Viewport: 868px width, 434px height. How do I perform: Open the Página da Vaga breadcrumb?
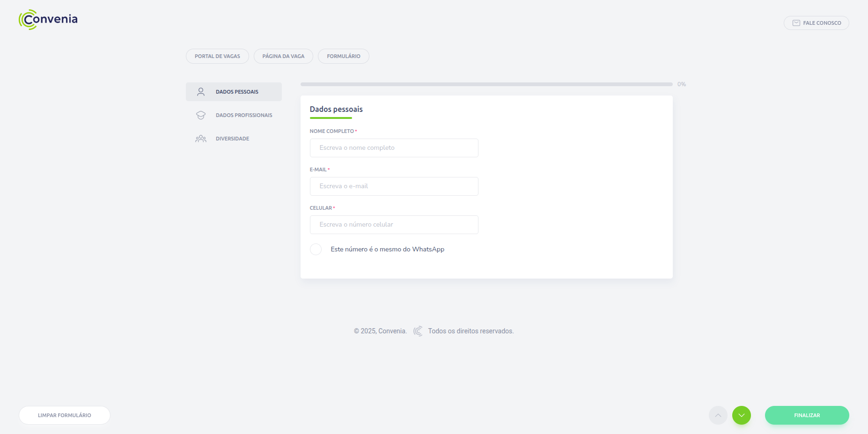(x=283, y=56)
